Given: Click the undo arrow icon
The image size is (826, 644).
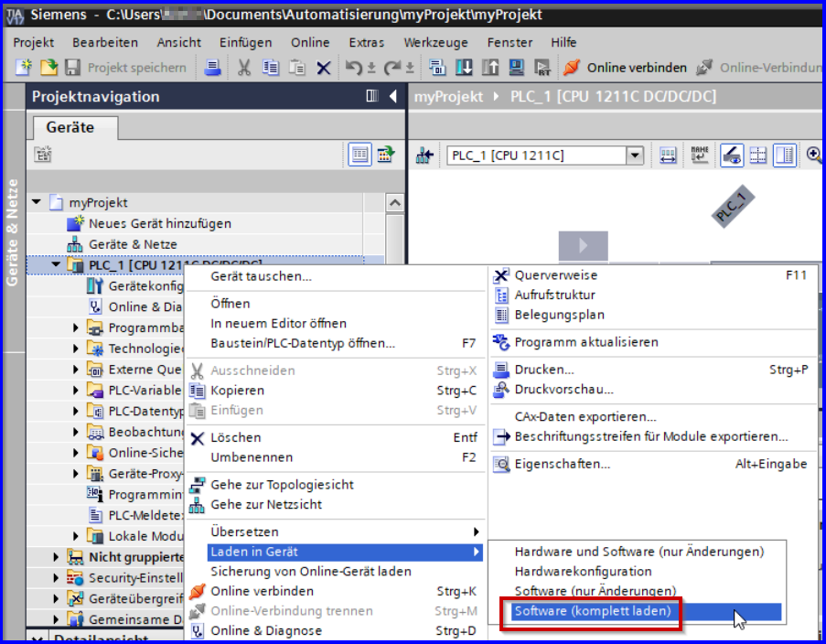Looking at the screenshot, I should [x=355, y=68].
